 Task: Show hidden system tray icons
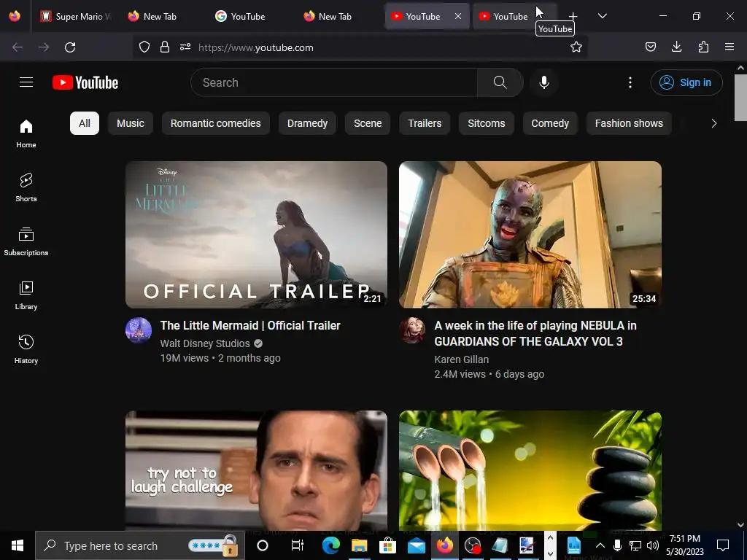tap(600, 545)
